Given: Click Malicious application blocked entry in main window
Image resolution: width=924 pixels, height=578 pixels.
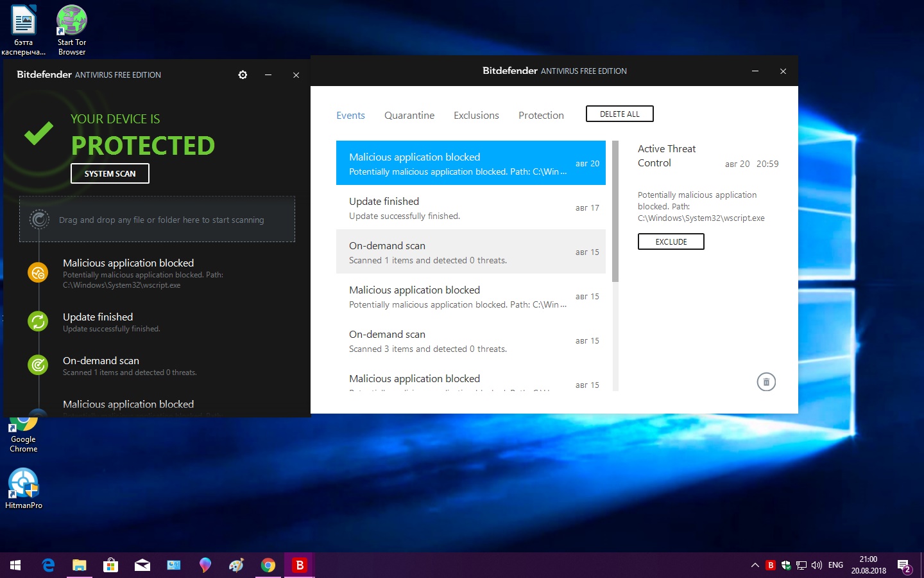Looking at the screenshot, I should [x=143, y=273].
